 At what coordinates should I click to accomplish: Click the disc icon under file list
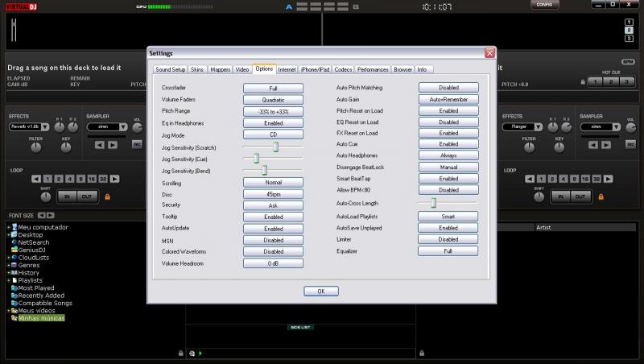click(192, 353)
